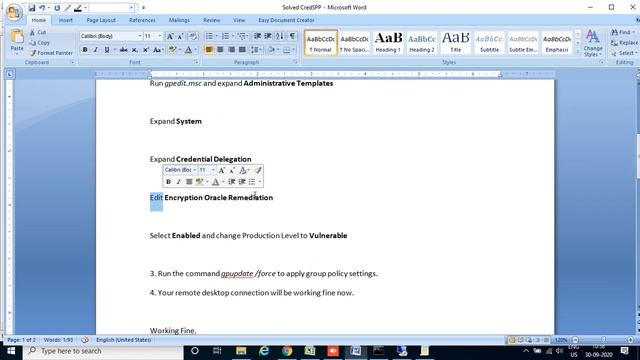Toggle Bold in the ribbon Font group
This screenshot has height=360, width=640.
tap(85, 50)
